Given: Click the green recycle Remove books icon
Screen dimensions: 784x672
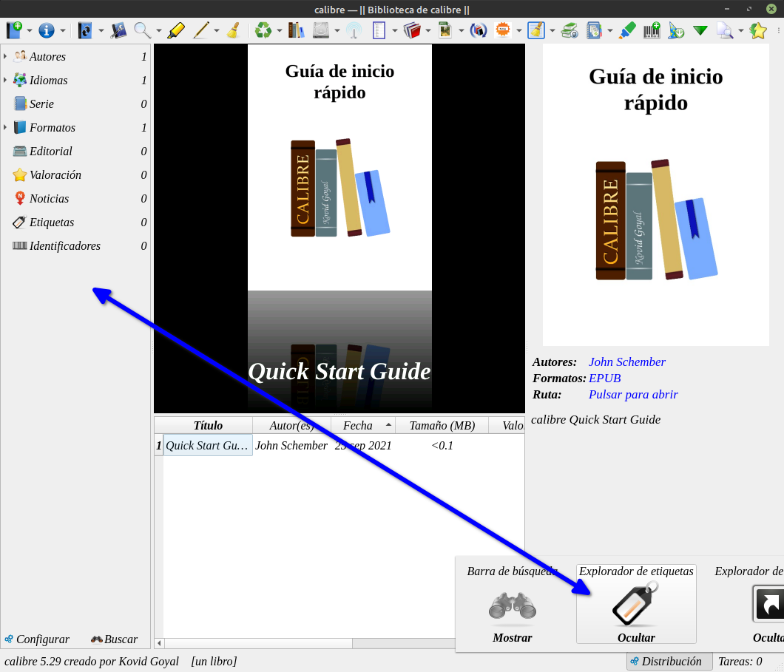Looking at the screenshot, I should [x=263, y=30].
